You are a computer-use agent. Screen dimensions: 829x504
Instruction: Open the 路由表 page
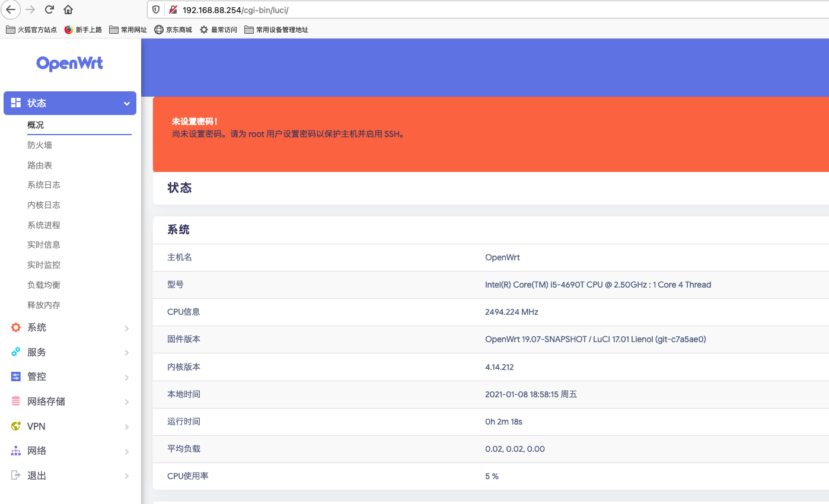(x=40, y=165)
